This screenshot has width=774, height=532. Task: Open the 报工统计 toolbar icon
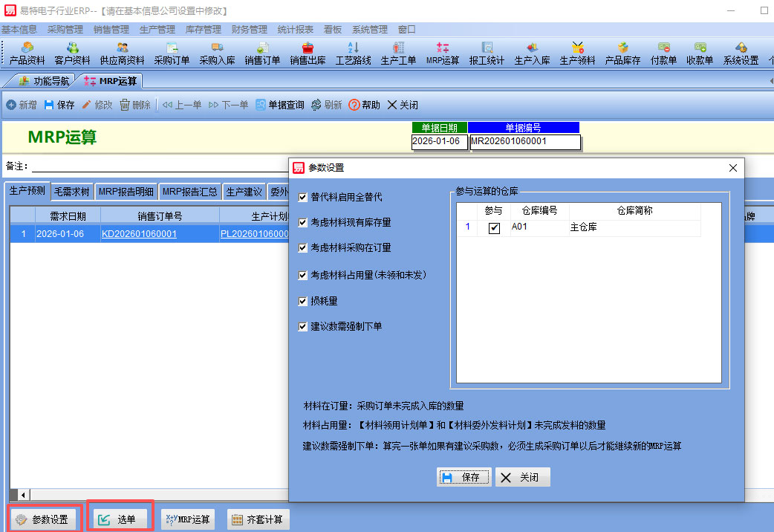(x=487, y=53)
